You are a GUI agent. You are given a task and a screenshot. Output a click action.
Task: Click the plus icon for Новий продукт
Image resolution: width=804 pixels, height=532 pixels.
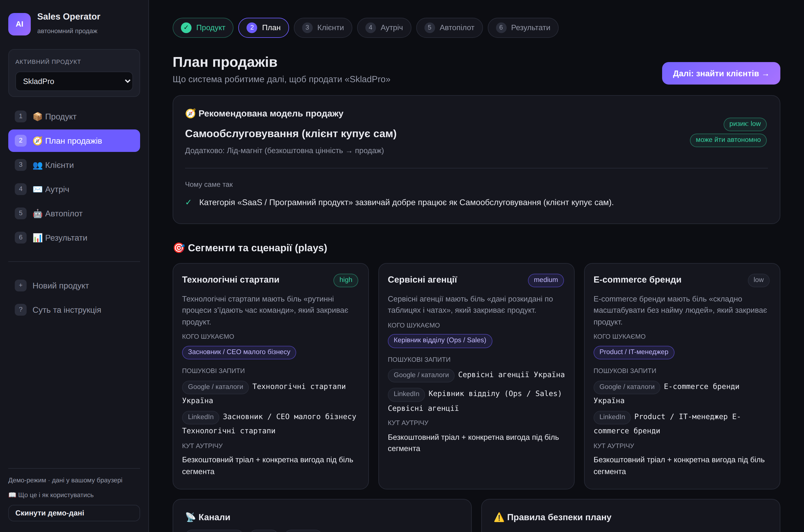point(21,285)
